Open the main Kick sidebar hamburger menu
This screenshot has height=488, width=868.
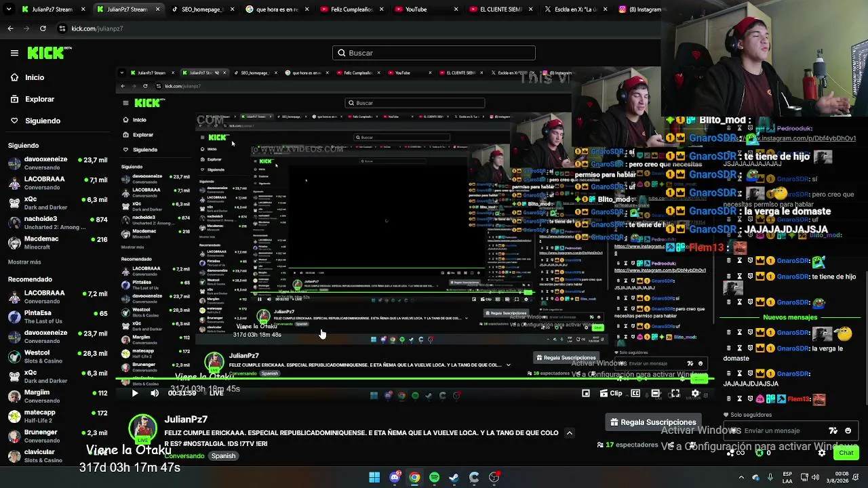pos(14,53)
